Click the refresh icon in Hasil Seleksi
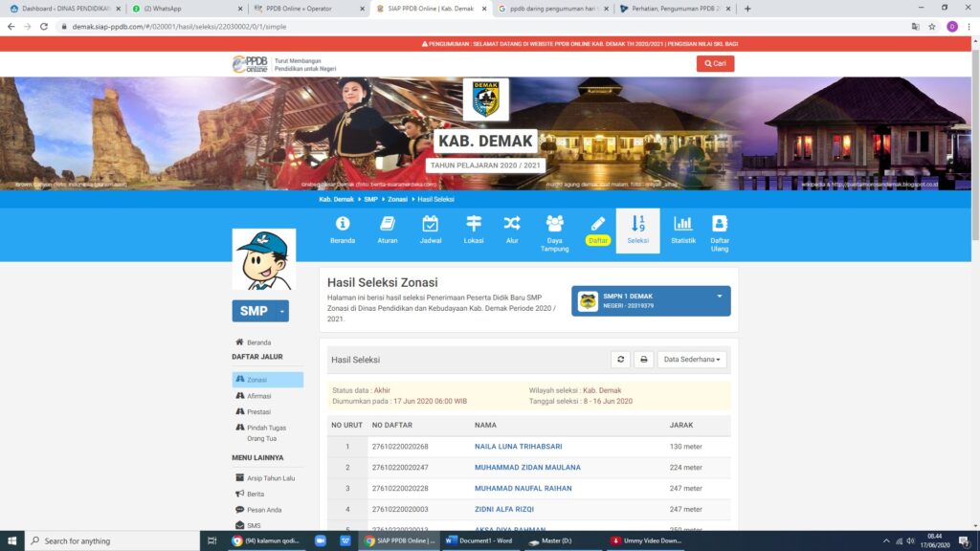This screenshot has width=980, height=551. pyautogui.click(x=621, y=360)
